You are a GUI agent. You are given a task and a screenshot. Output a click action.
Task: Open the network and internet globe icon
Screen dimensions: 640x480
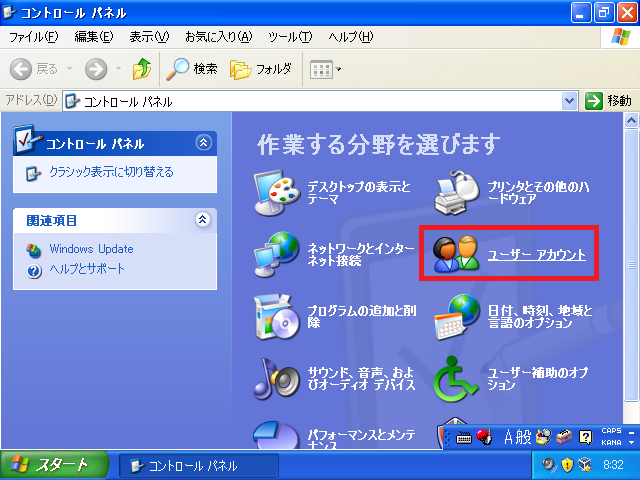pos(277,254)
